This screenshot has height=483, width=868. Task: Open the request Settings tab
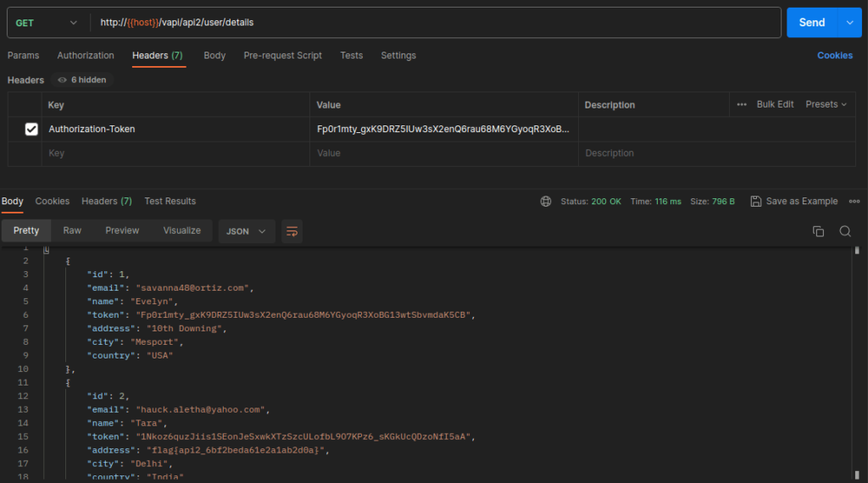click(x=398, y=55)
